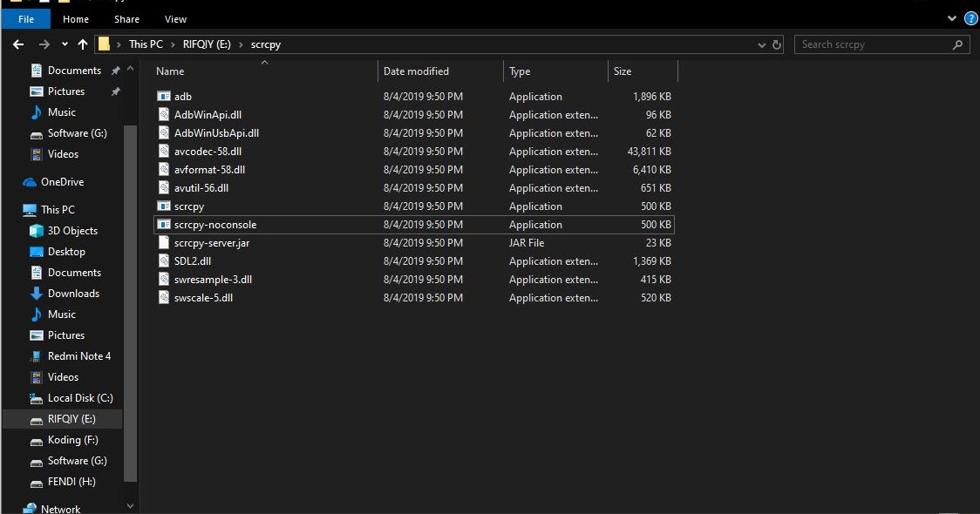This screenshot has height=514, width=980.
Task: Collapse the ribbon with the chevron
Action: point(953,18)
